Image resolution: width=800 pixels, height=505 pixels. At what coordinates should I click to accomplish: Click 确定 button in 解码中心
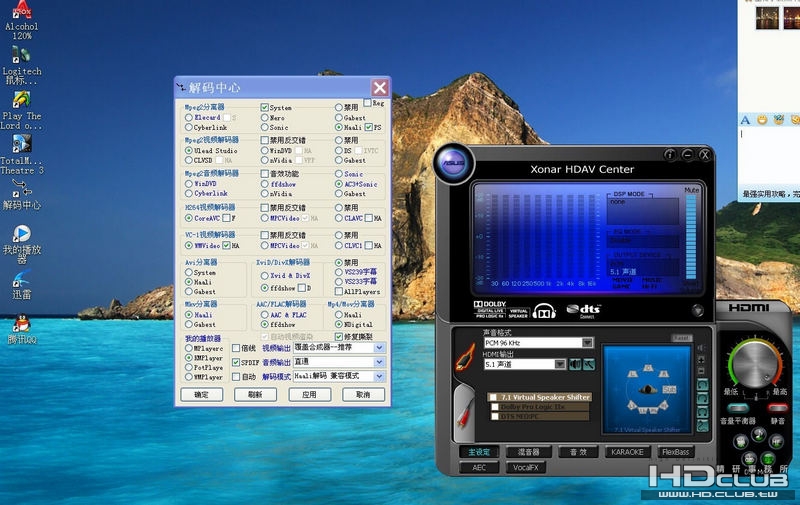tap(202, 394)
